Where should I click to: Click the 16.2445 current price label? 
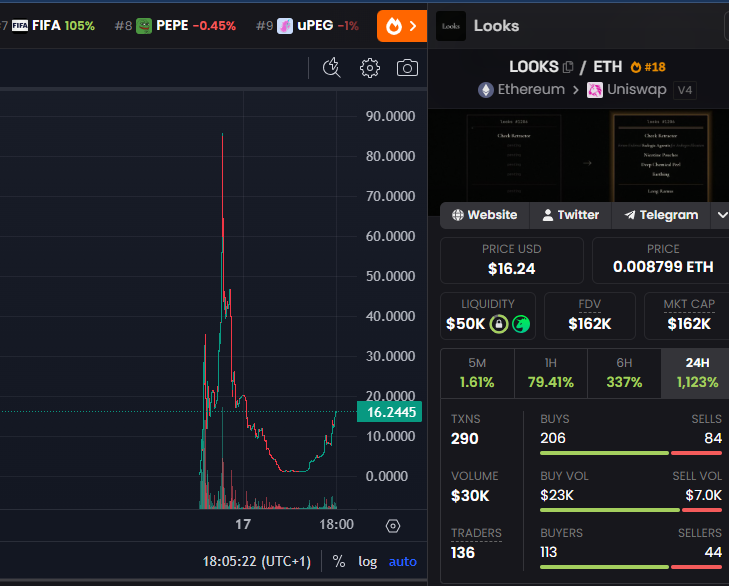(x=390, y=412)
